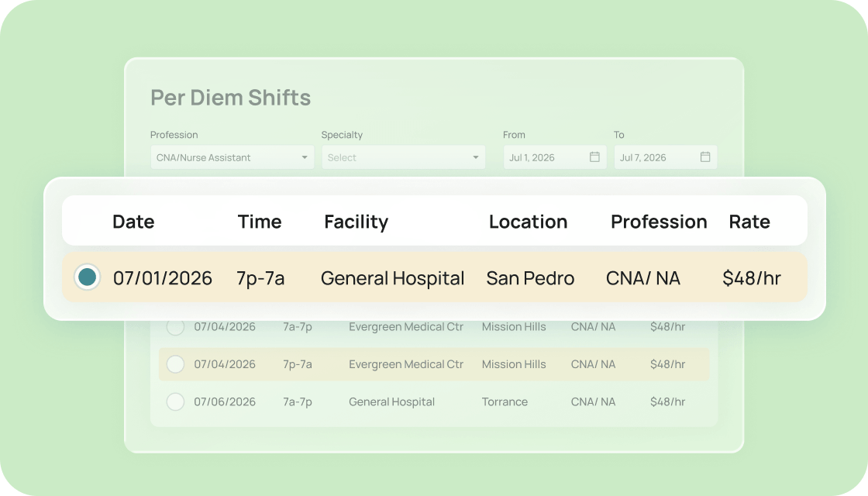Sort by the Time column header
The width and height of the screenshot is (868, 496).
[260, 222]
